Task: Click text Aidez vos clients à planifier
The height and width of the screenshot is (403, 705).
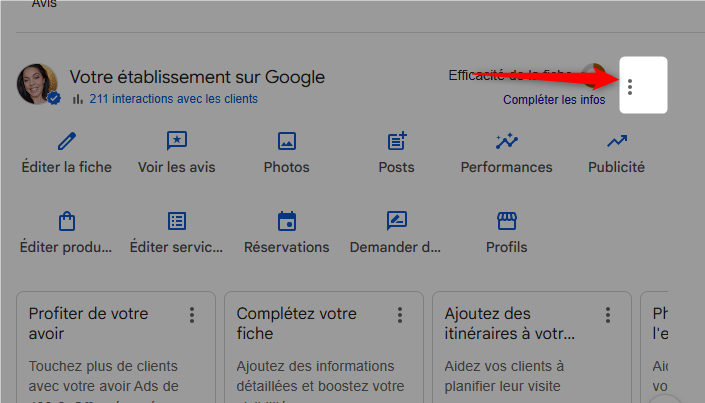Action: (504, 376)
